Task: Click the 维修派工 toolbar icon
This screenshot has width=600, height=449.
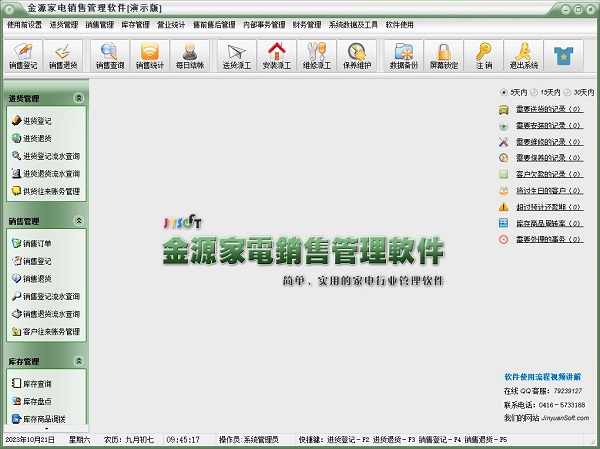Action: click(317, 55)
